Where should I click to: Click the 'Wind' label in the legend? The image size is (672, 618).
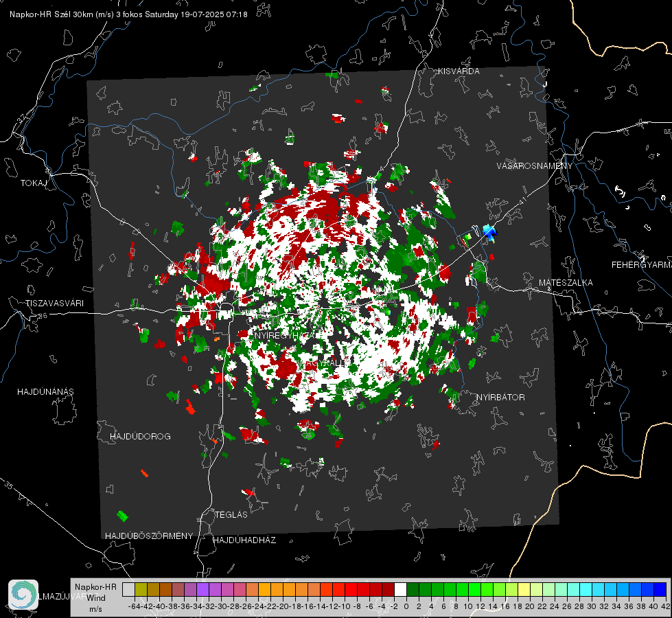click(96, 598)
